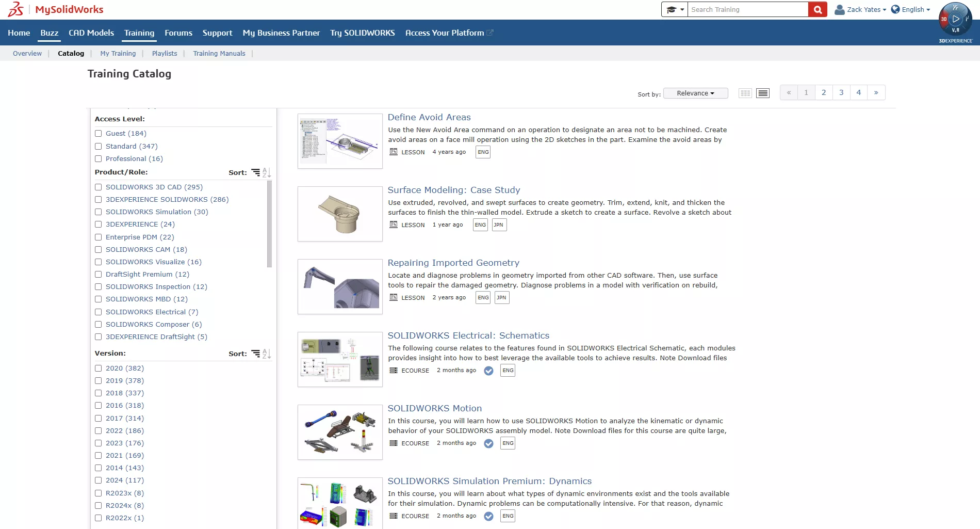Click the 3DEXPERIENCE compass icon

955,19
